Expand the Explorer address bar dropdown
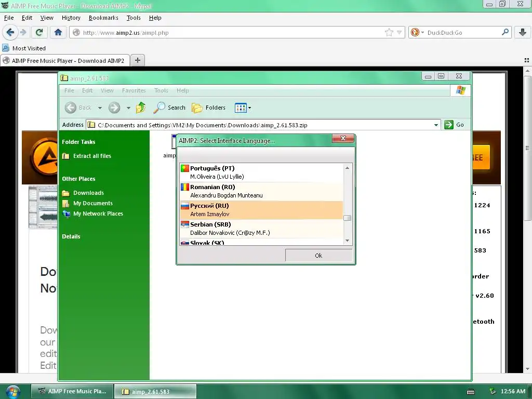 click(x=436, y=125)
